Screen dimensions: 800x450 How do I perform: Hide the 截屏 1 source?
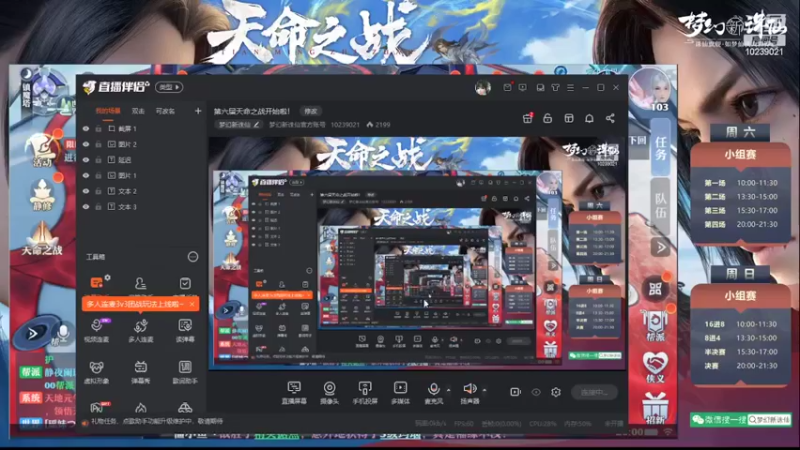tap(86, 129)
